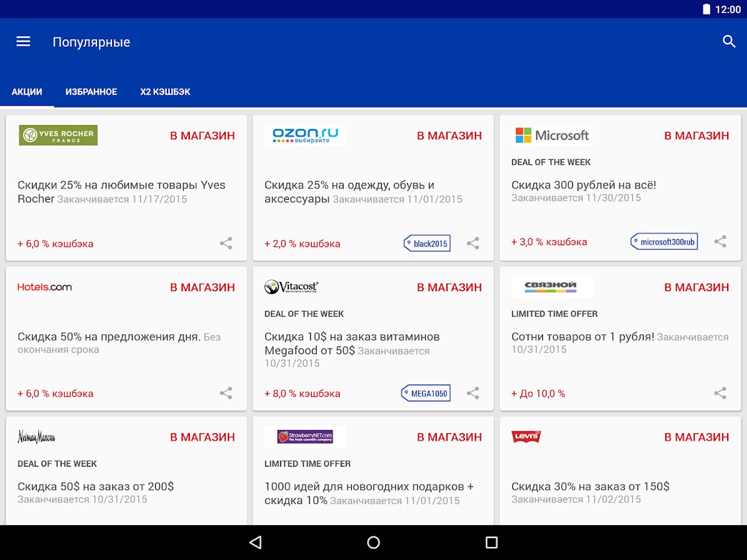Tap the + 3,0 % кэшбэка label
Image resolution: width=747 pixels, height=560 pixels.
549,241
